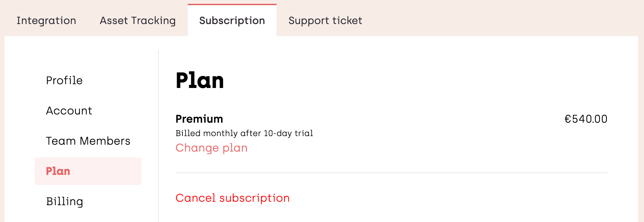Open Profile settings in the sidebar

(64, 80)
